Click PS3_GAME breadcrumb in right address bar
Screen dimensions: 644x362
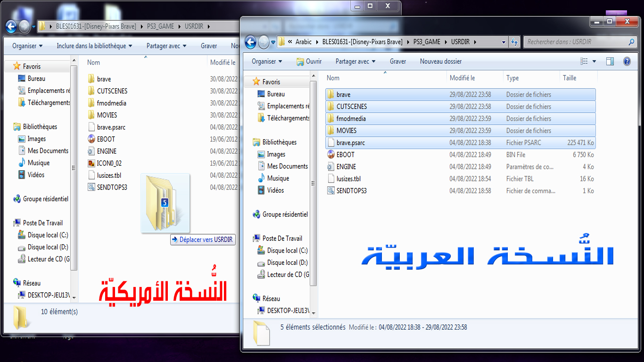click(426, 42)
